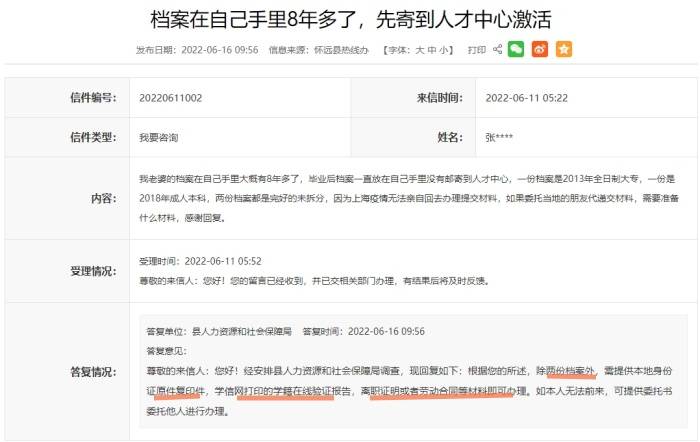This screenshot has width=700, height=442.
Task: Set font size to 大
Action: coord(420,50)
